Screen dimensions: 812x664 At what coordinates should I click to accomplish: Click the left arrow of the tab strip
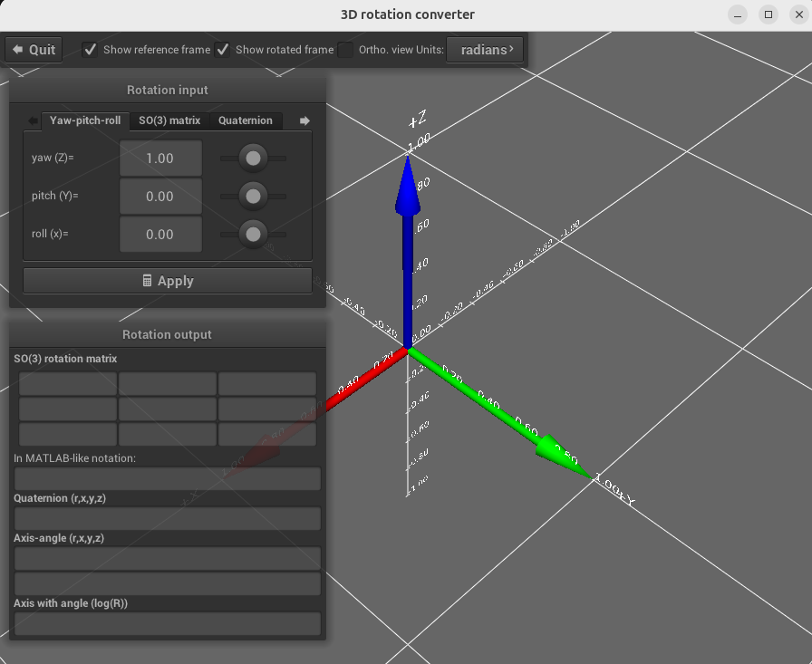[x=34, y=120]
